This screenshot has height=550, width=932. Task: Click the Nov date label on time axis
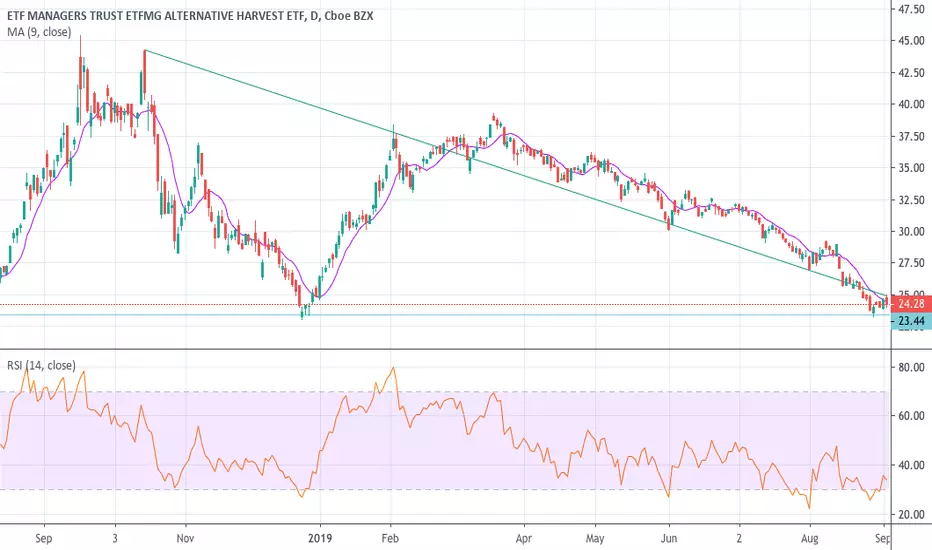click(185, 538)
